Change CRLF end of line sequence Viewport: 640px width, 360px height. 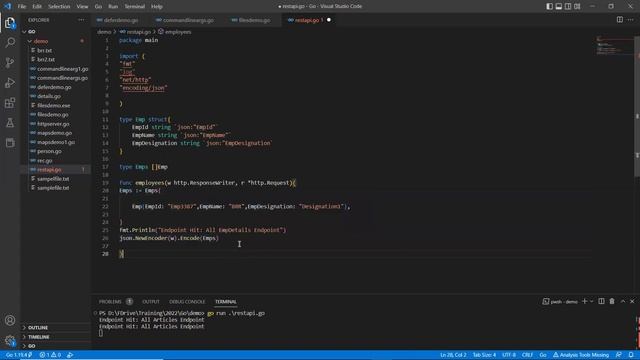pyautogui.click(x=527, y=355)
